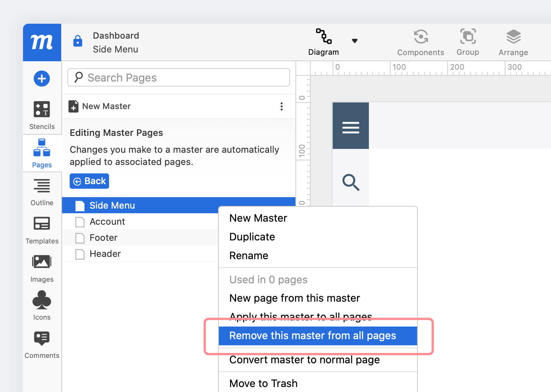Click the blue plus add button
The height and width of the screenshot is (392, 551).
(x=42, y=79)
